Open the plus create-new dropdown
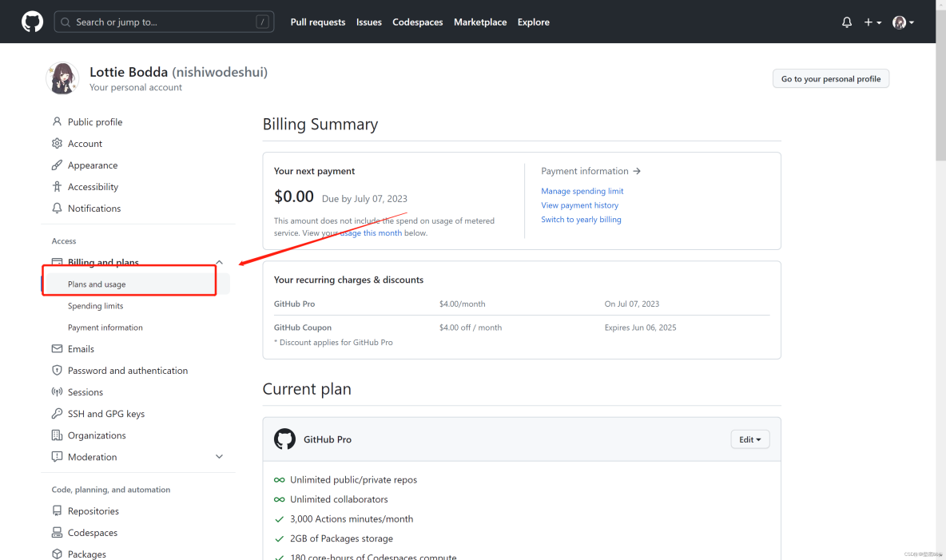The height and width of the screenshot is (560, 946). 872,22
